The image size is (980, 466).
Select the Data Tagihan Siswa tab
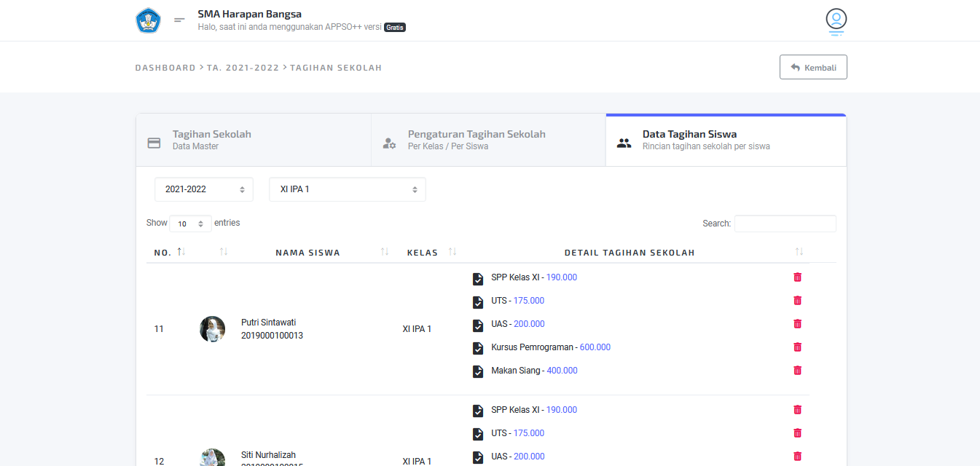coord(726,141)
